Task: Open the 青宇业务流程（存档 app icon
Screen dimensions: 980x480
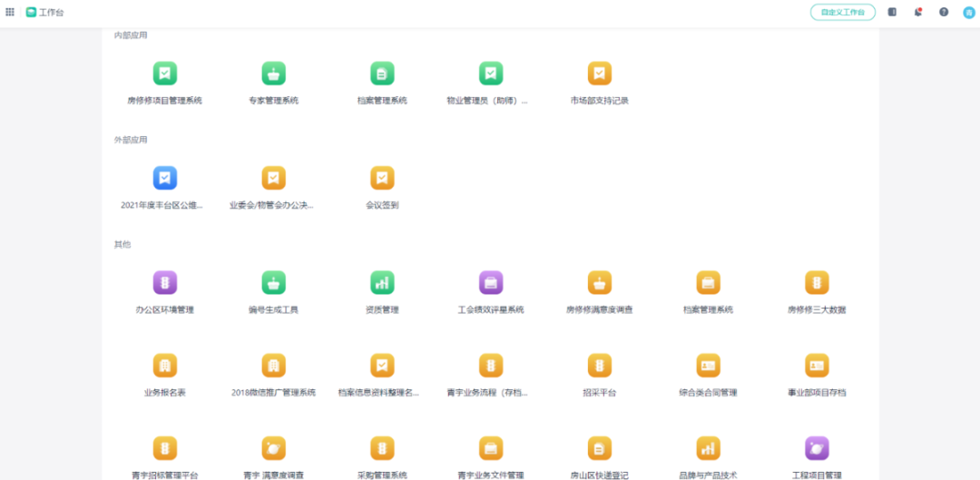Action: coord(491,365)
